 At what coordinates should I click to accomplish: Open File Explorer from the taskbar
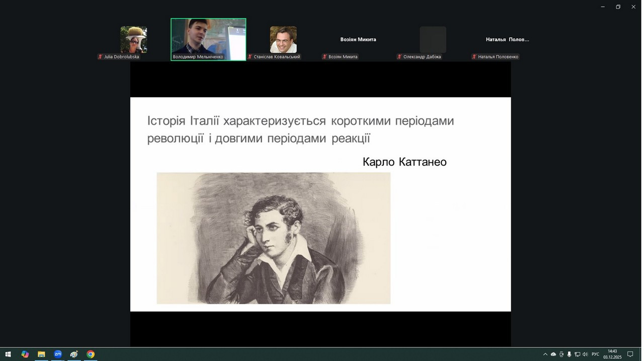[x=41, y=354]
